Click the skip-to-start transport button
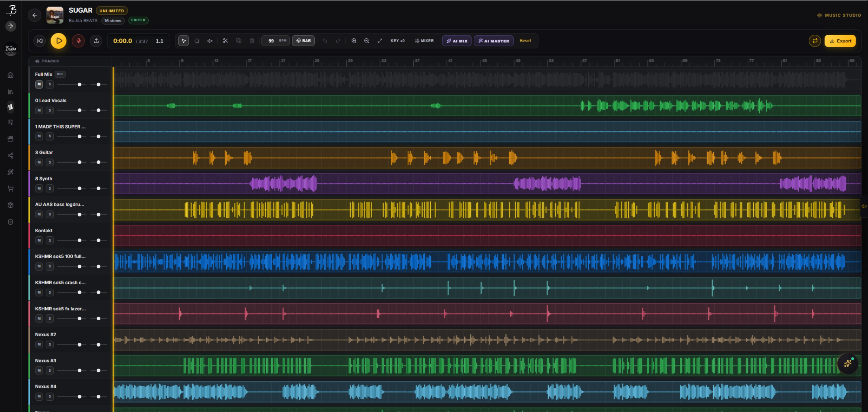The height and width of the screenshot is (412, 868). (40, 41)
